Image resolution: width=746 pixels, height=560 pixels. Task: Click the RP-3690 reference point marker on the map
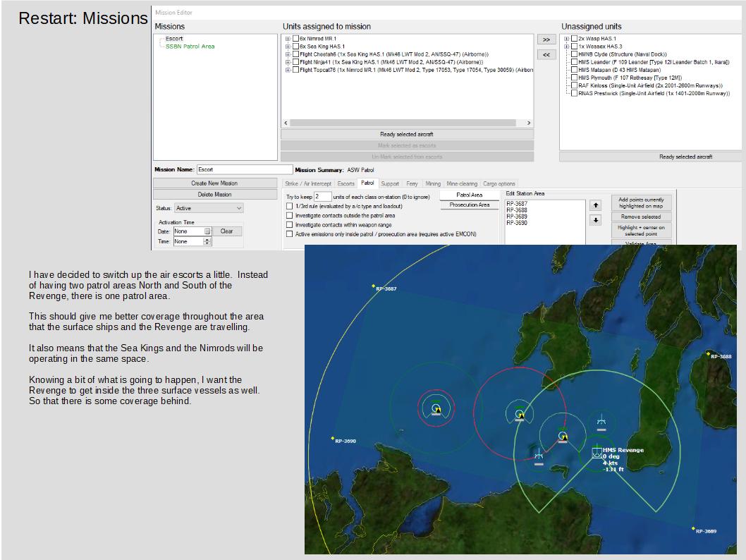[x=333, y=438]
